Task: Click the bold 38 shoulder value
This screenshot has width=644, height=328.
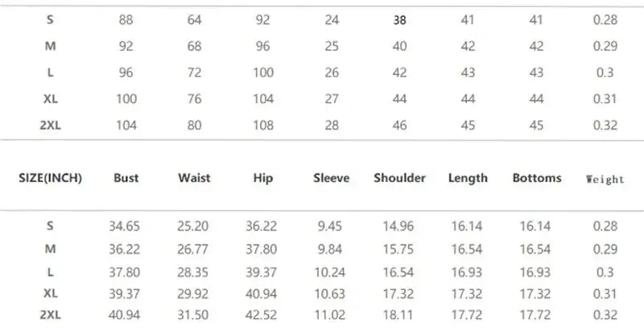Action: click(399, 20)
